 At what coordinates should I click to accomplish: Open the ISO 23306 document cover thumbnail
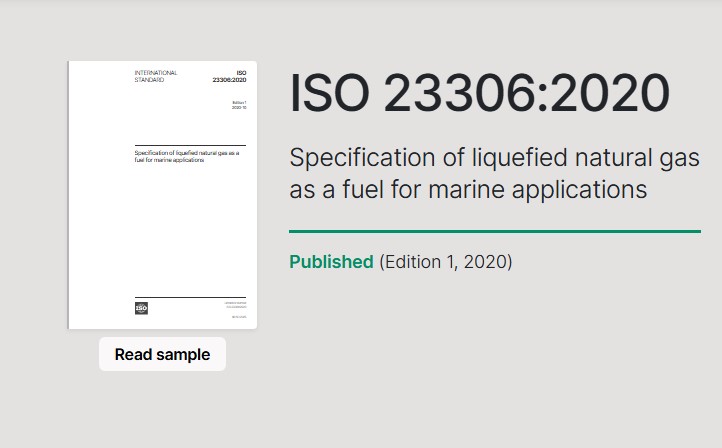[x=162, y=195]
